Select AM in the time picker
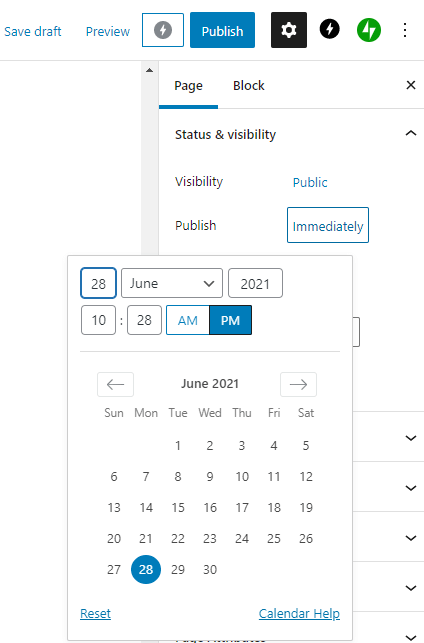This screenshot has height=643, width=424. click(x=188, y=320)
